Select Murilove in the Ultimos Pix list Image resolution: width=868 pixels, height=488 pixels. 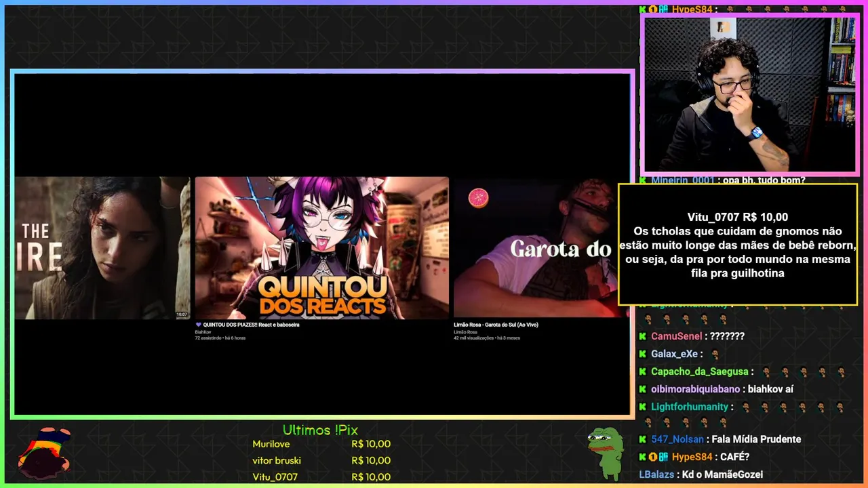click(271, 444)
